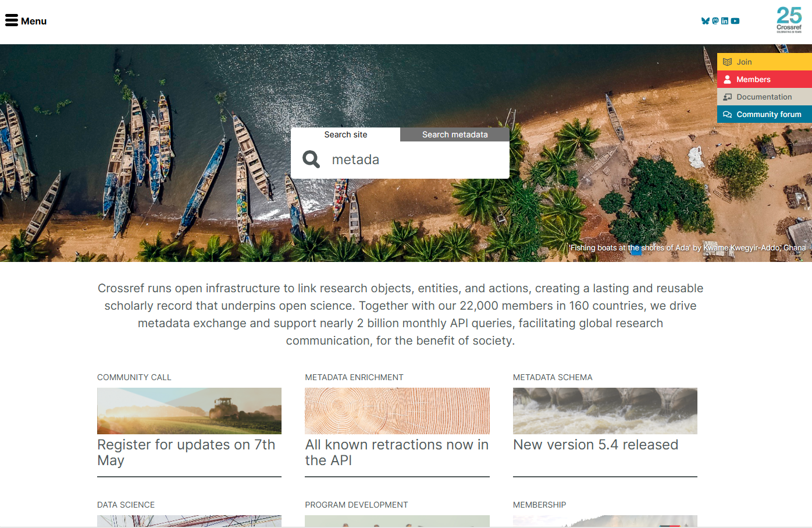
Task: Open Documentation from the side panel
Action: pos(764,97)
